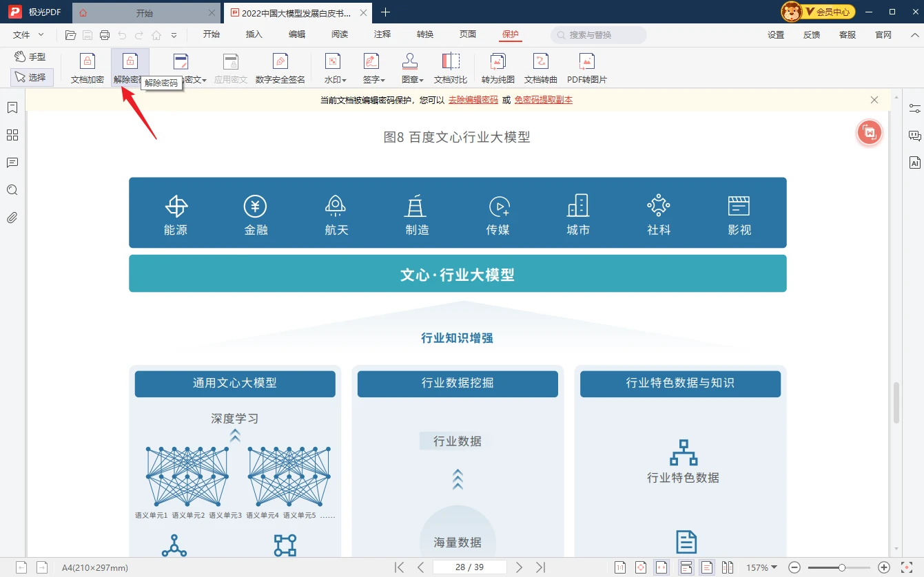The width and height of the screenshot is (924, 577).
Task: Click the page number field 28 / 39
Action: coord(469,567)
